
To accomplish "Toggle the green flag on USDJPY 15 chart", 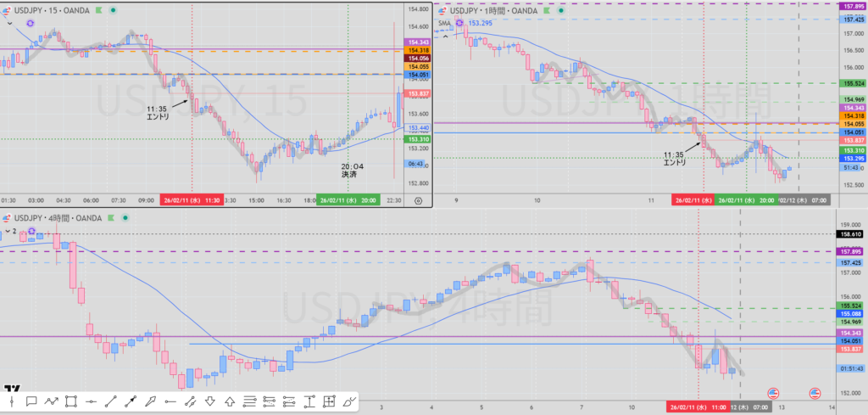I will pos(100,10).
